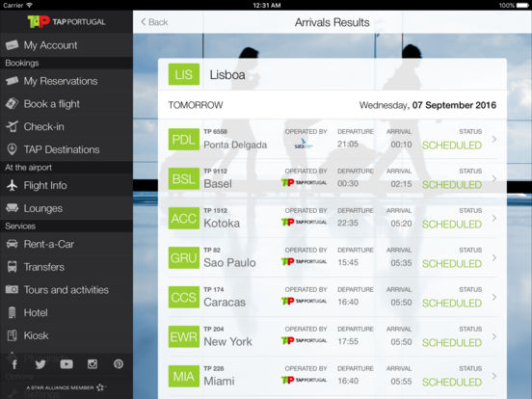This screenshot has width=532, height=399.
Task: Tap the Lounges sofa icon
Action: click(x=12, y=208)
